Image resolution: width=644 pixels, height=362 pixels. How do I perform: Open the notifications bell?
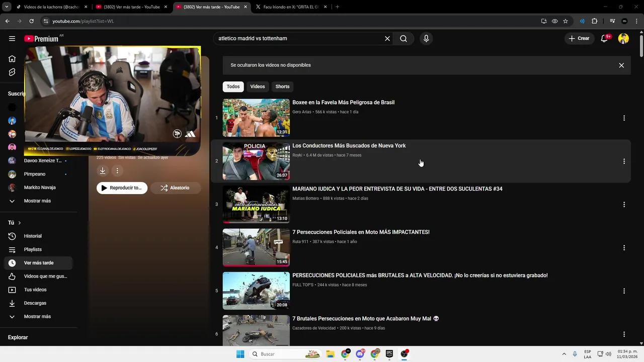click(x=605, y=39)
